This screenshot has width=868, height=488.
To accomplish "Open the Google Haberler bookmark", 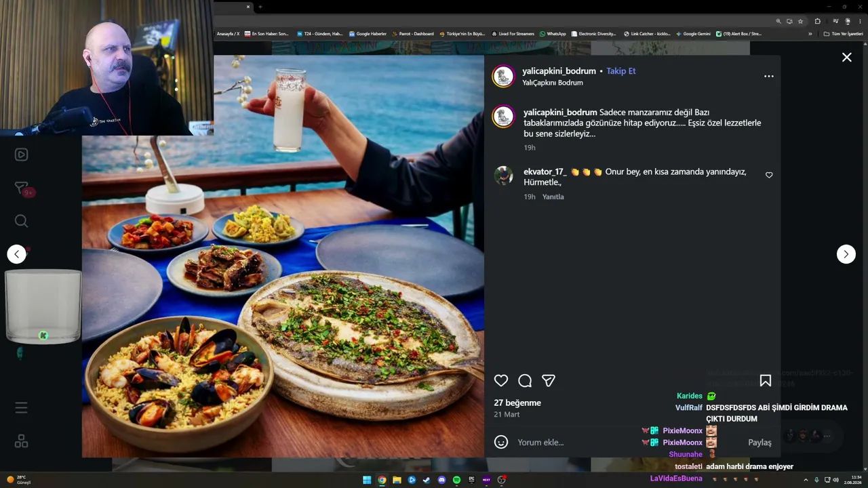I will coord(368,34).
